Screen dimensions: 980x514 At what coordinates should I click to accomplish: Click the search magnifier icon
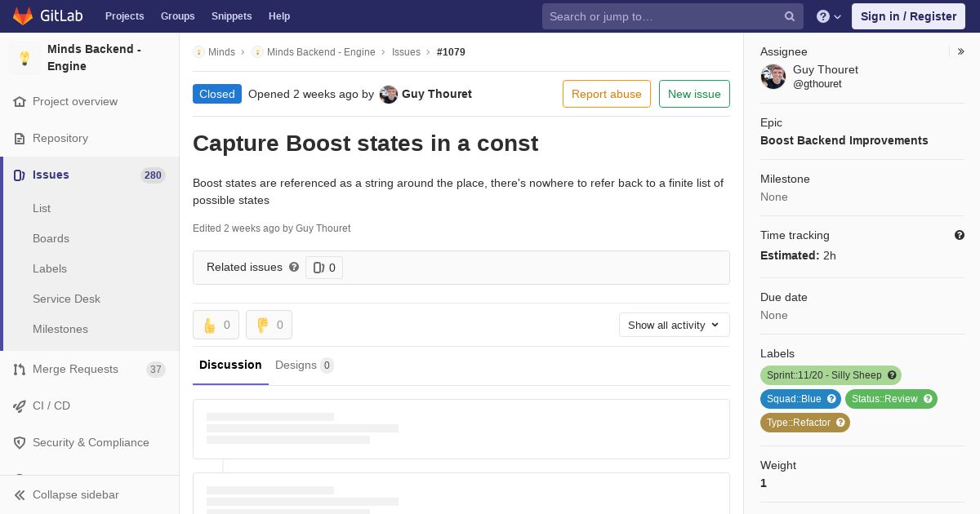tap(790, 16)
